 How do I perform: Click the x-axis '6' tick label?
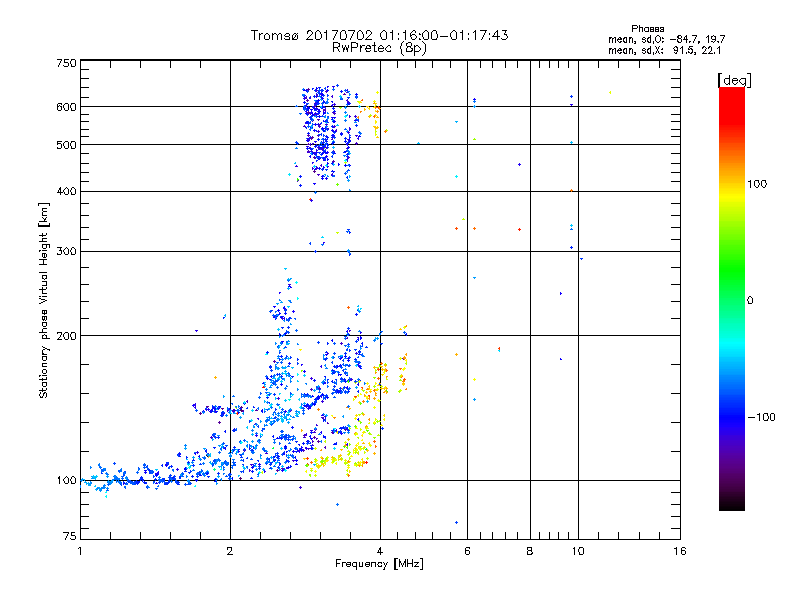467,551
